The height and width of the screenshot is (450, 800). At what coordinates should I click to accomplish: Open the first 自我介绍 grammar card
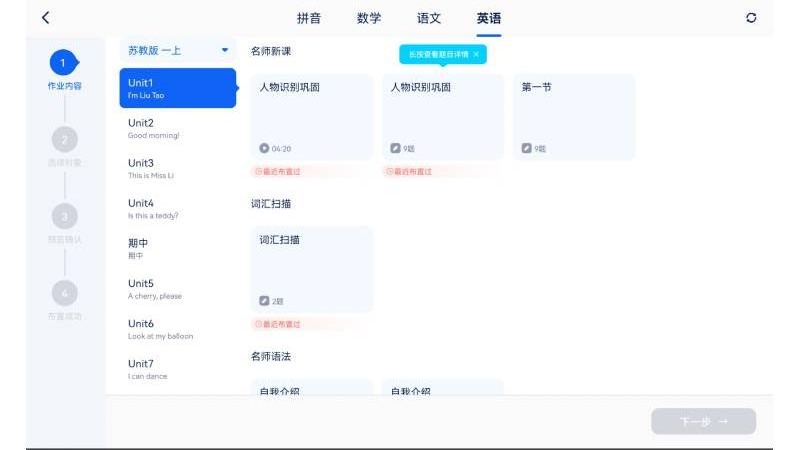(x=311, y=388)
